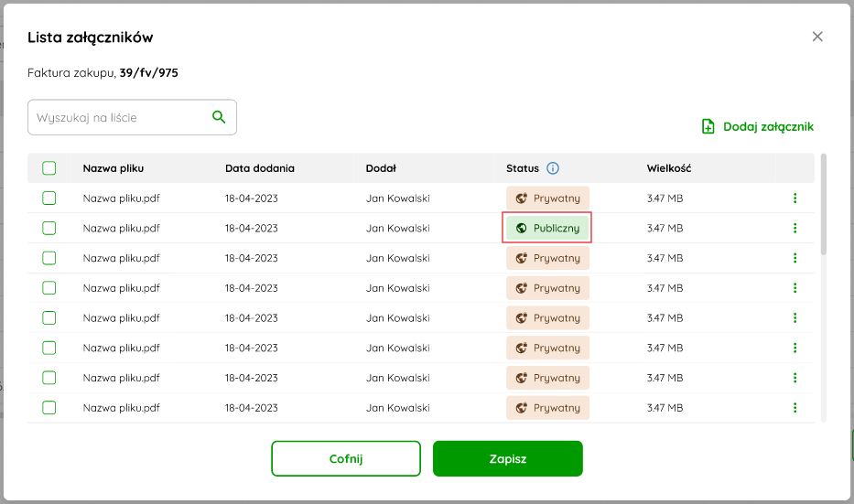Open three-dot menu of Publiczny row
This screenshot has height=504, width=854.
[795, 228]
